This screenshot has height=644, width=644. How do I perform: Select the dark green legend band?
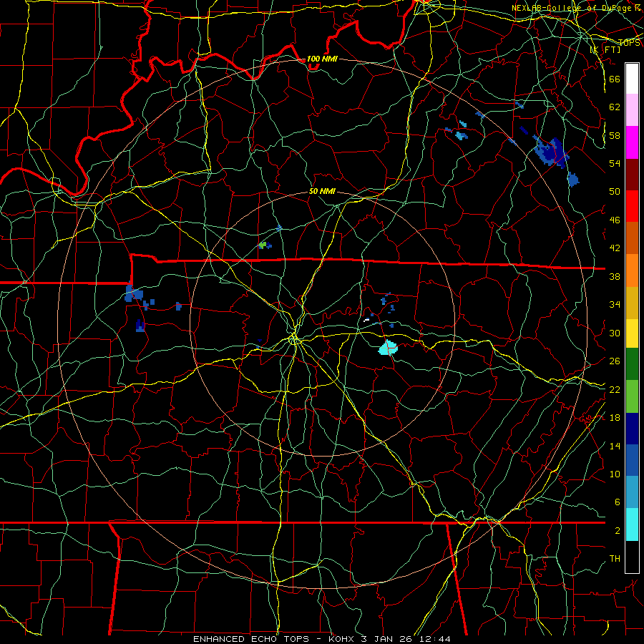632,364
